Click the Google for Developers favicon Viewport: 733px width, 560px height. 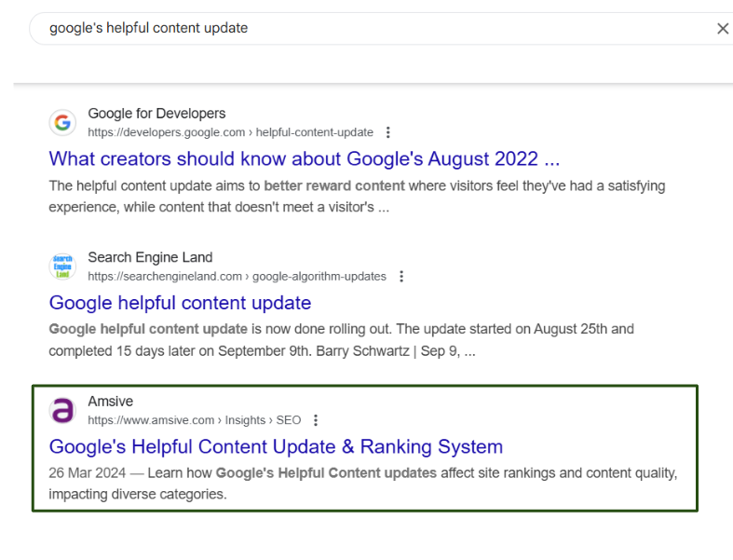pos(62,123)
